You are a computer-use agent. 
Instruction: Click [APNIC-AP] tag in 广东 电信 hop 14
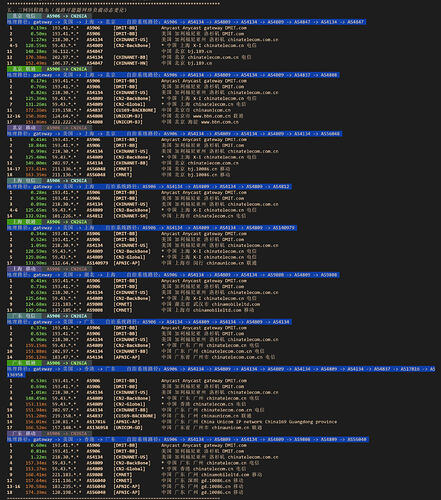click(x=127, y=357)
